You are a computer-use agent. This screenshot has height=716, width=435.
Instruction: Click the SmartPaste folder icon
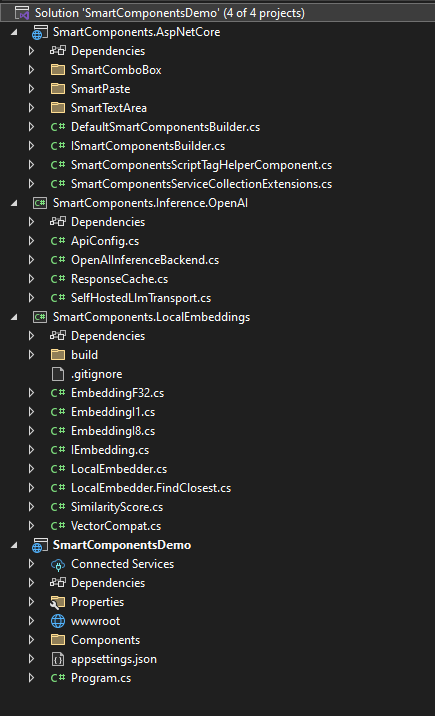click(x=58, y=89)
